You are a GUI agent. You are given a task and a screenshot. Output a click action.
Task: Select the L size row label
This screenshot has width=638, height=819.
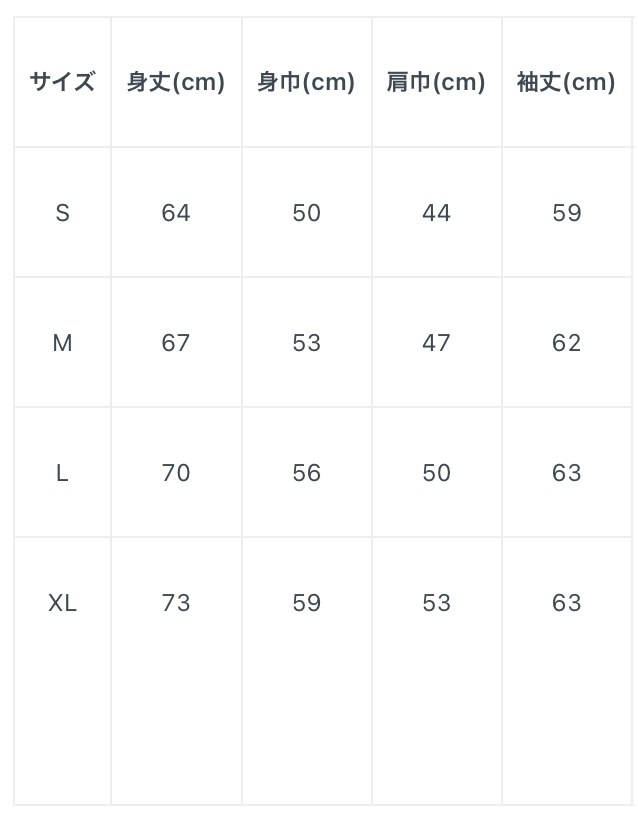point(62,473)
